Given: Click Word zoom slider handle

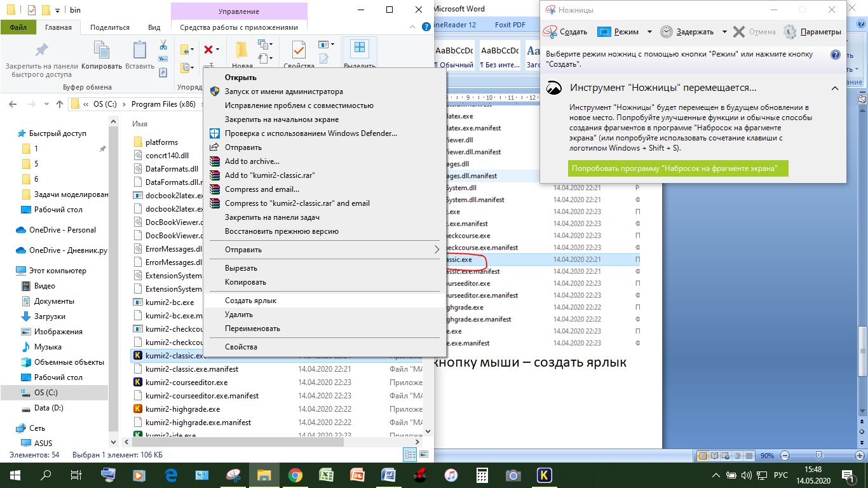Looking at the screenshot, I should point(819,456).
